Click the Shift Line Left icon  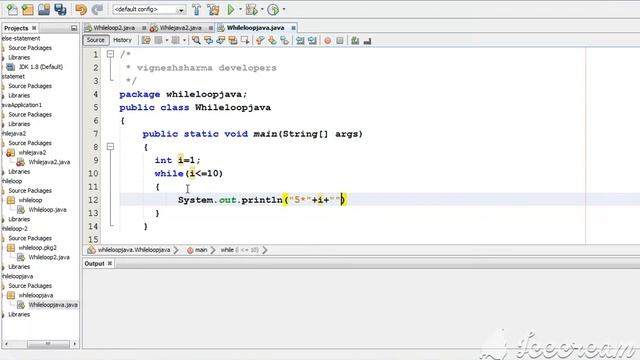click(300, 40)
